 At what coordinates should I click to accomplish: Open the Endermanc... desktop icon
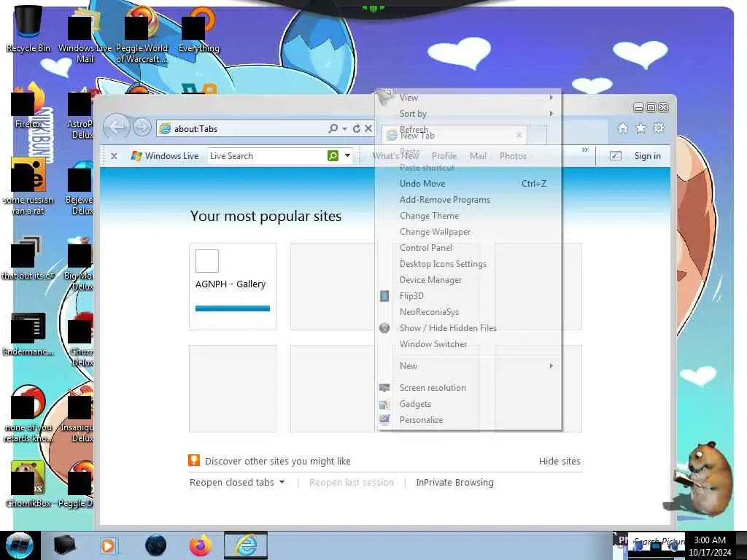point(28,333)
